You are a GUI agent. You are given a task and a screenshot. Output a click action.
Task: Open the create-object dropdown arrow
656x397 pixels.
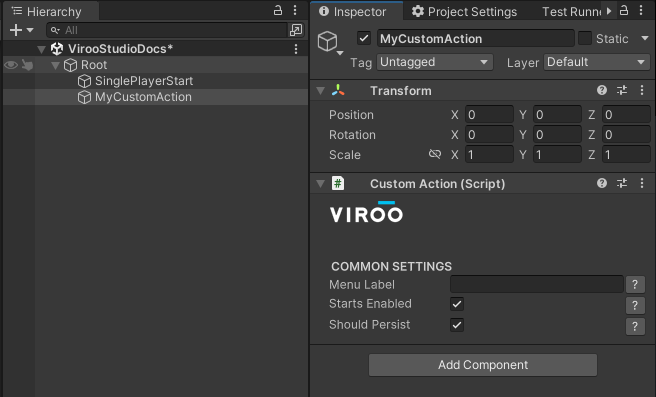[30, 30]
